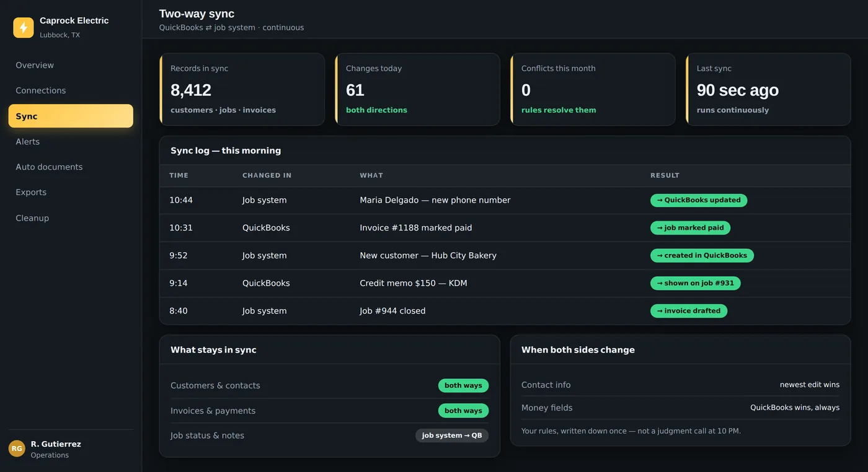Click the 8,412 records count

pyautogui.click(x=191, y=90)
